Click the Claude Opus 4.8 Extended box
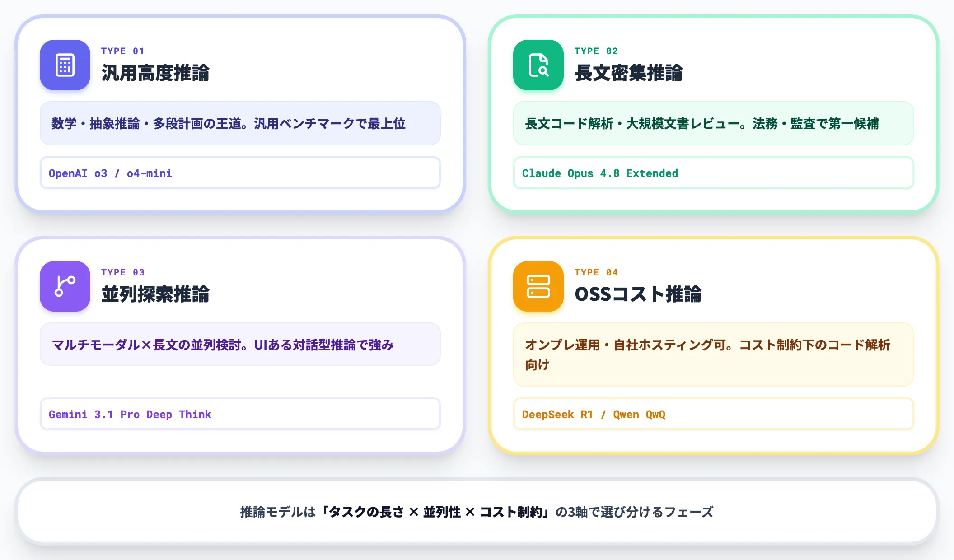This screenshot has height=560, width=954. click(714, 173)
